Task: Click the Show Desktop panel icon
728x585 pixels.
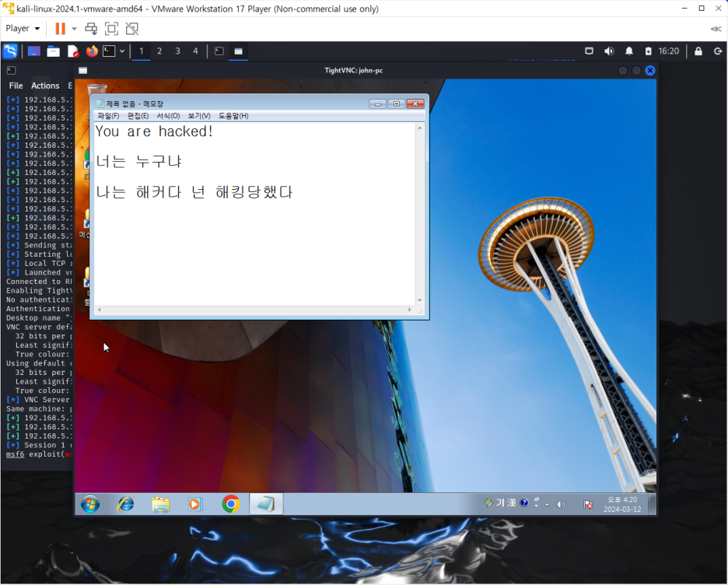Action: pyautogui.click(x=34, y=51)
